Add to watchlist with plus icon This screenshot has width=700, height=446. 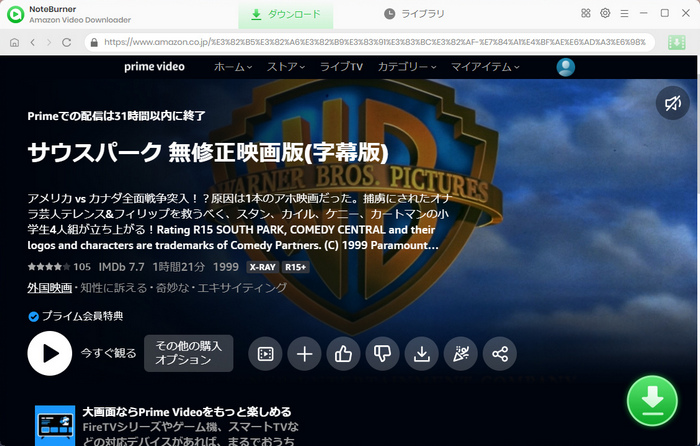coord(304,354)
